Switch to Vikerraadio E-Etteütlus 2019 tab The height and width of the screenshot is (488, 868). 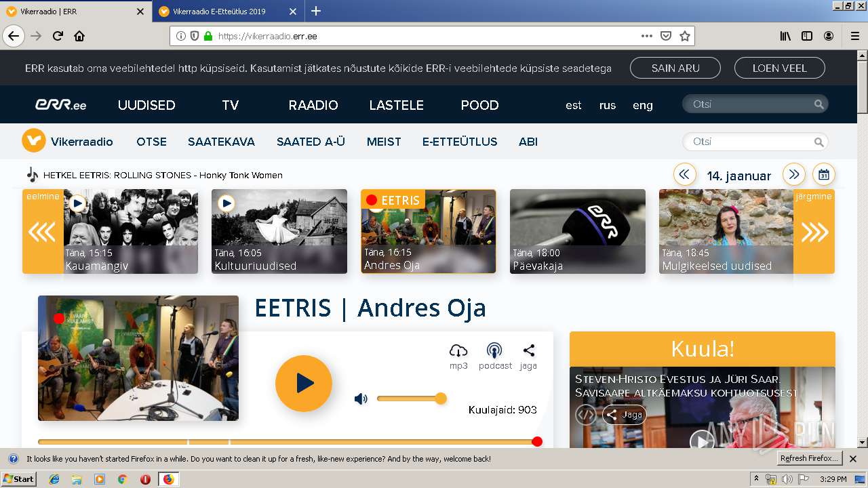click(227, 12)
